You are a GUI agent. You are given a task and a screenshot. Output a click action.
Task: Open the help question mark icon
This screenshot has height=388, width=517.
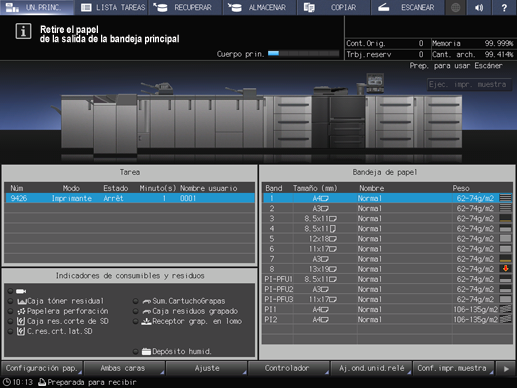click(504, 7)
